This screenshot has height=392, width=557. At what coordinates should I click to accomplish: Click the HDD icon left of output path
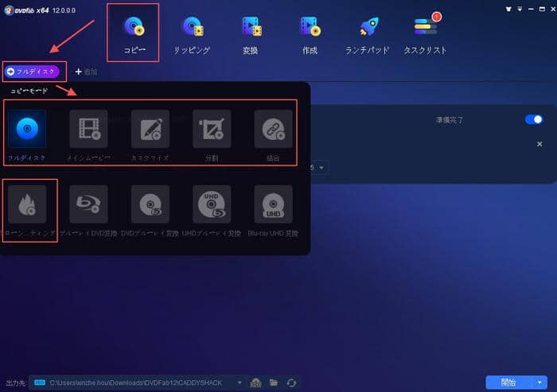(40, 382)
